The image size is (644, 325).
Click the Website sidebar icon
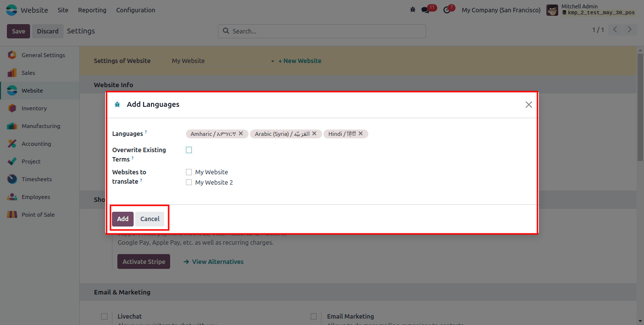(12, 91)
